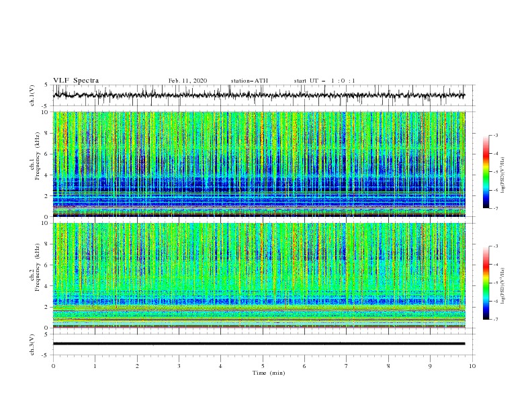532x411 pixels.
Task: Select the 9-minute mark on the time axis
Action: pyautogui.click(x=431, y=366)
